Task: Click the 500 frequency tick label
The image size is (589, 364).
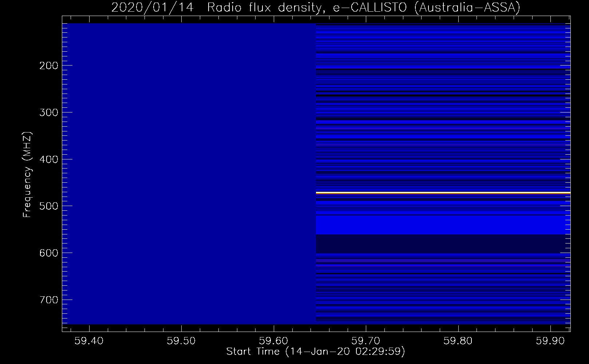Action: click(48, 206)
